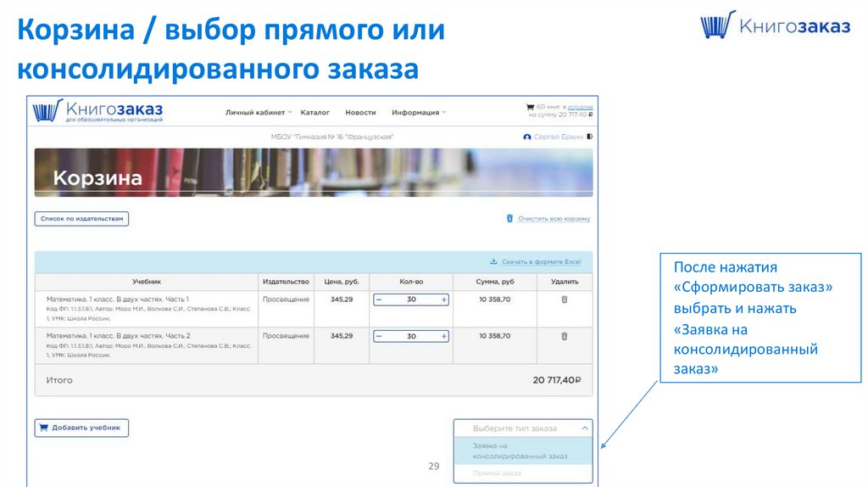Click the Добавить учебник button

point(81,428)
